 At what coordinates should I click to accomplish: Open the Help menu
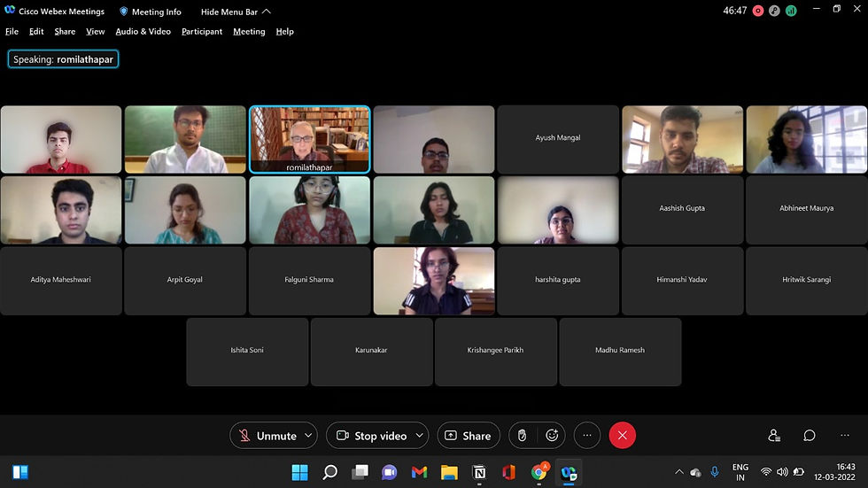[284, 32]
